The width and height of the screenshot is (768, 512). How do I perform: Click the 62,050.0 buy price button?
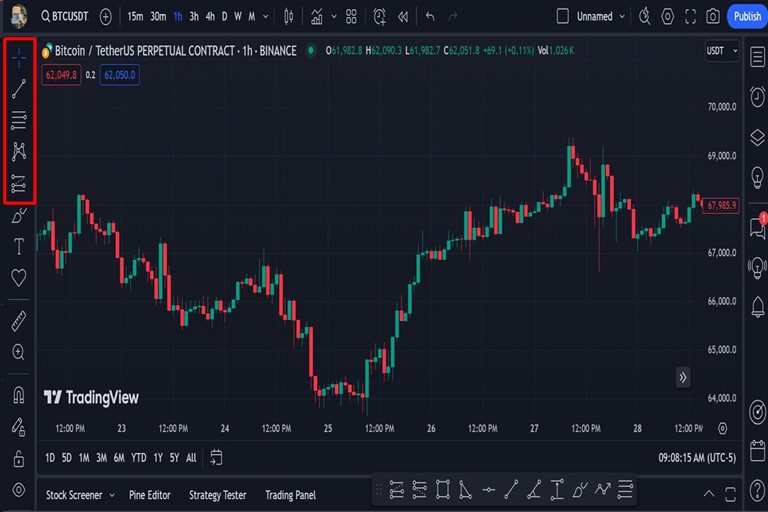120,75
